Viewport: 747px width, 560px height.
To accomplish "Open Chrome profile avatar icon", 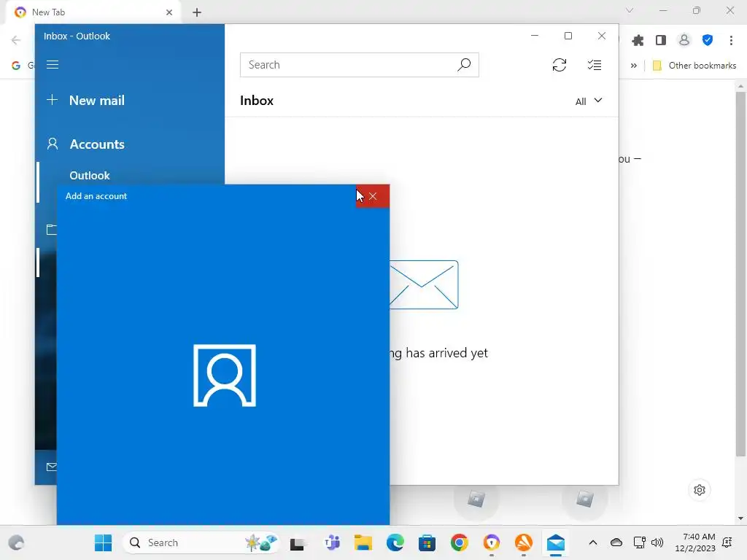I will coord(684,41).
